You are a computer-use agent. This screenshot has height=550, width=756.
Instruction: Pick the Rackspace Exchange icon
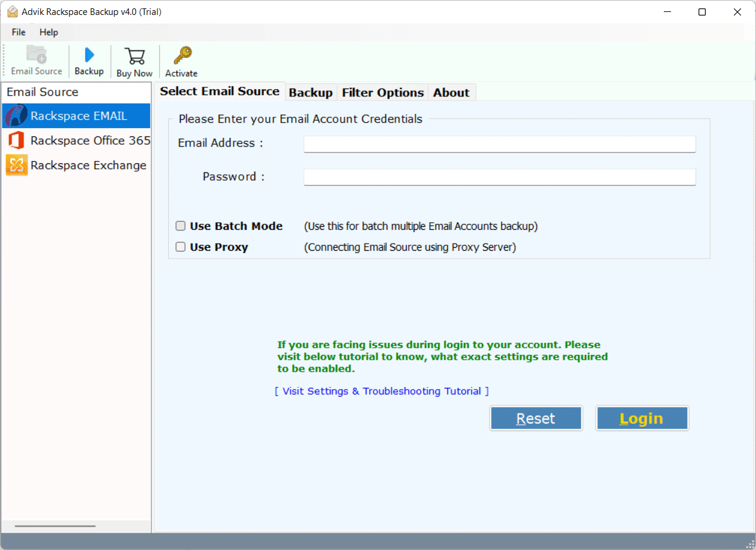point(17,165)
